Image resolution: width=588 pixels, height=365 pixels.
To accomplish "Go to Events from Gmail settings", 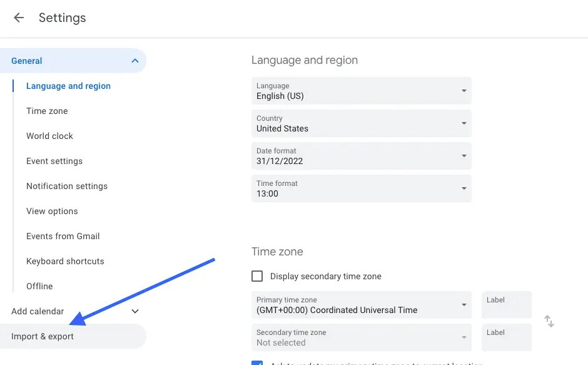I will click(x=63, y=236).
